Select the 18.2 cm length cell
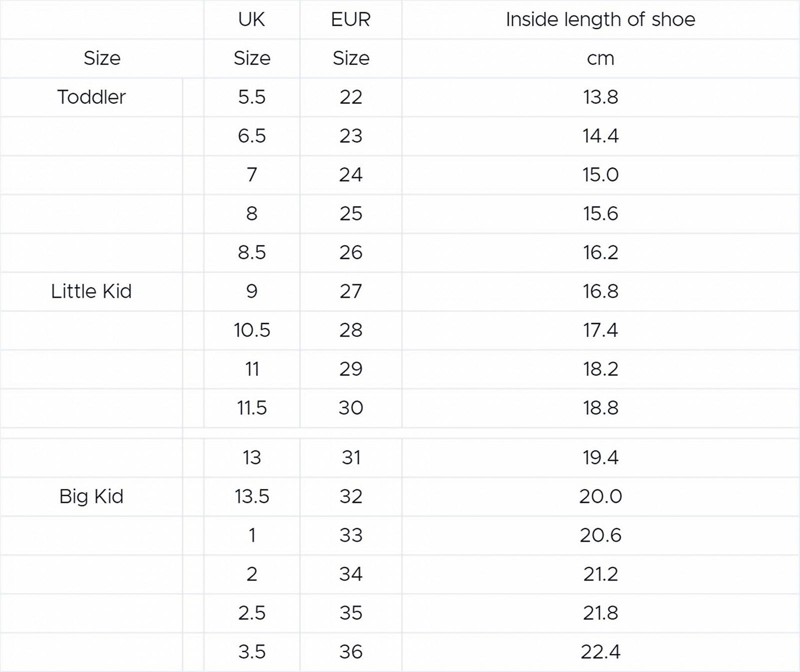 click(x=600, y=369)
